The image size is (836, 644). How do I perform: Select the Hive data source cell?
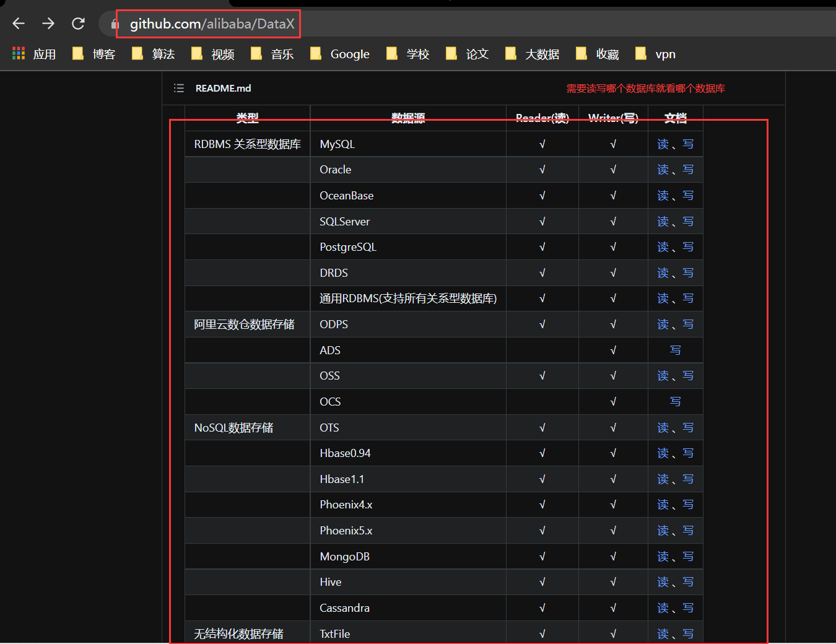pos(408,582)
